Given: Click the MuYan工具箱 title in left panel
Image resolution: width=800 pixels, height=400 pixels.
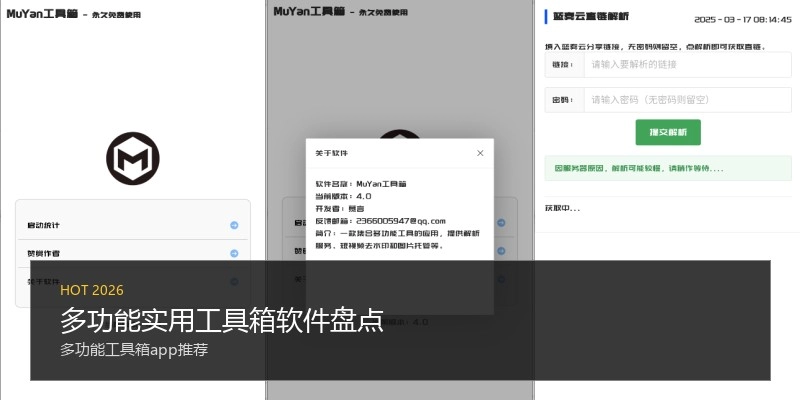Looking at the screenshot, I should 42,14.
